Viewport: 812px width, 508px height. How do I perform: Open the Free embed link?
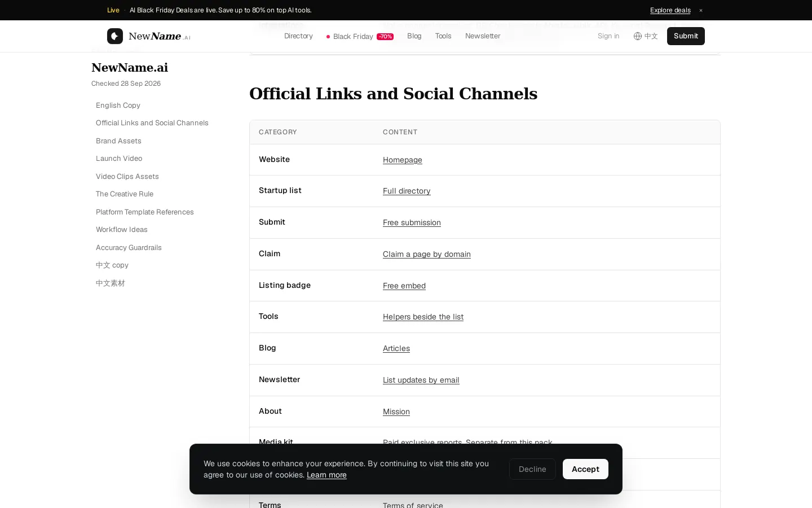(404, 286)
